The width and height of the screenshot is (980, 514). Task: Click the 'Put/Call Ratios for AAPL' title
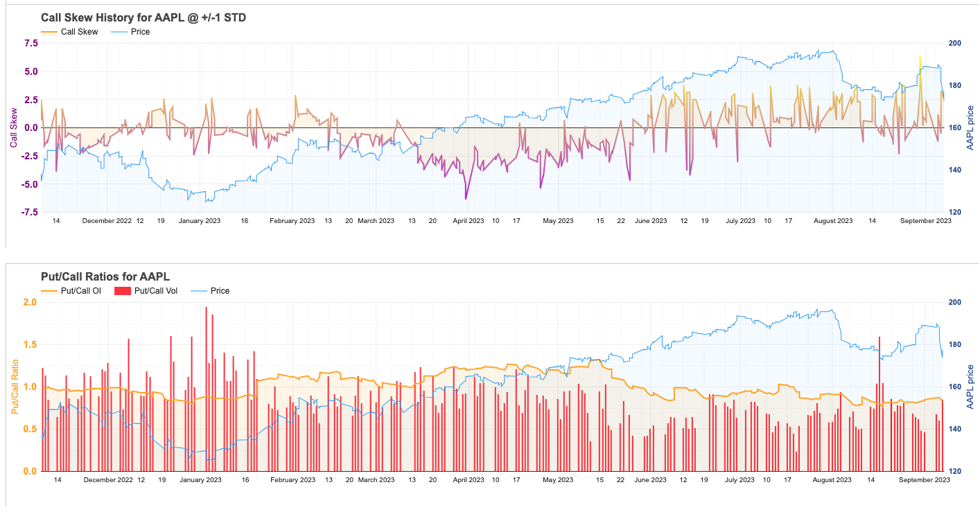coord(105,276)
